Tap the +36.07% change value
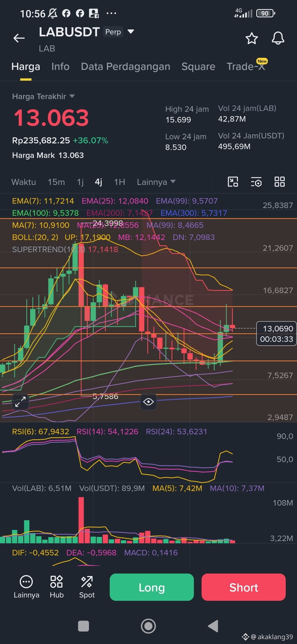This screenshot has width=297, height=644. [90, 141]
